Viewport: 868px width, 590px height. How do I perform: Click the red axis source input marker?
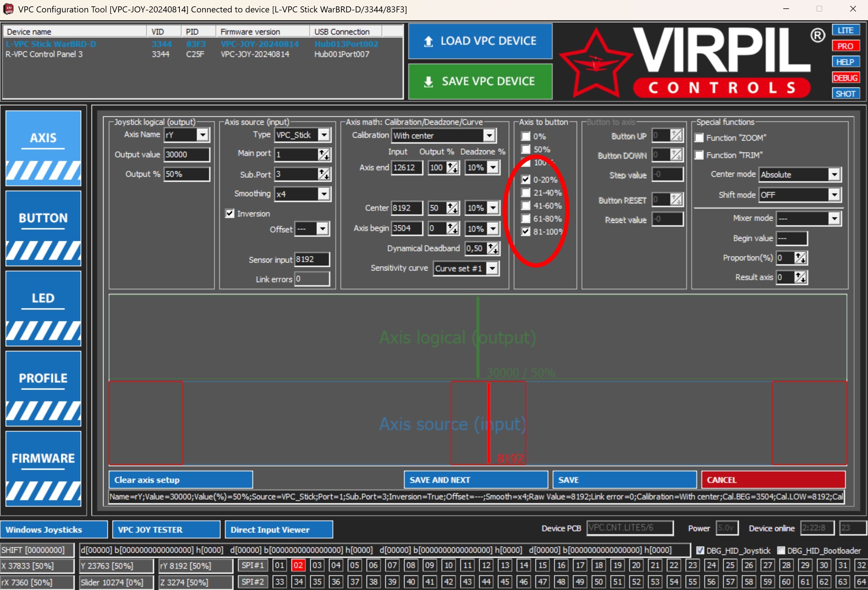(x=488, y=423)
